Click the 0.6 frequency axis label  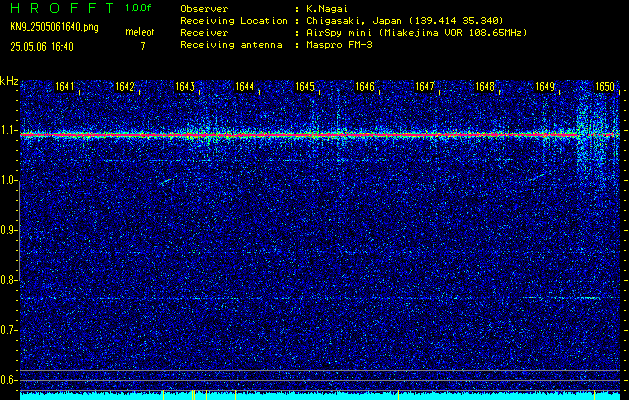pos(8,380)
